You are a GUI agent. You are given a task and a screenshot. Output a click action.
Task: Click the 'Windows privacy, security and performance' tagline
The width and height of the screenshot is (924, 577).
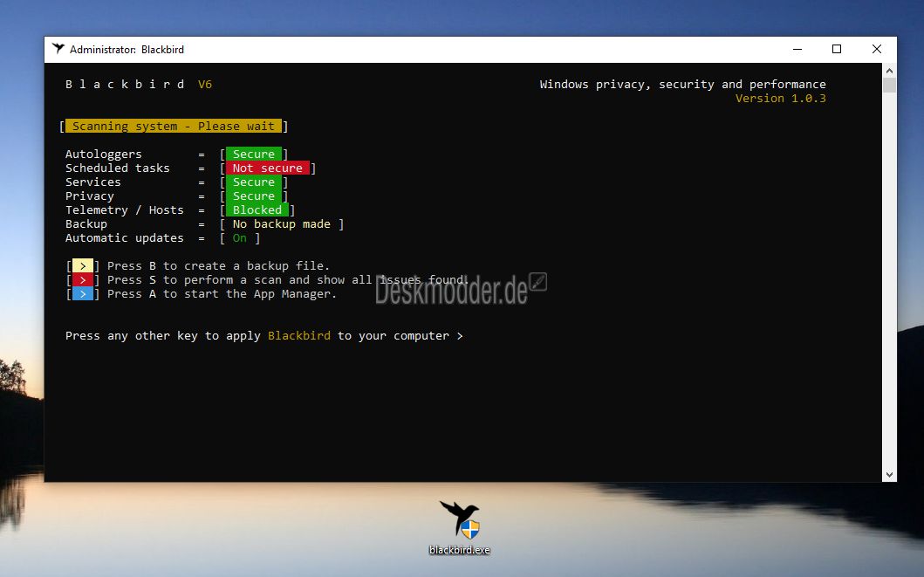[683, 85]
